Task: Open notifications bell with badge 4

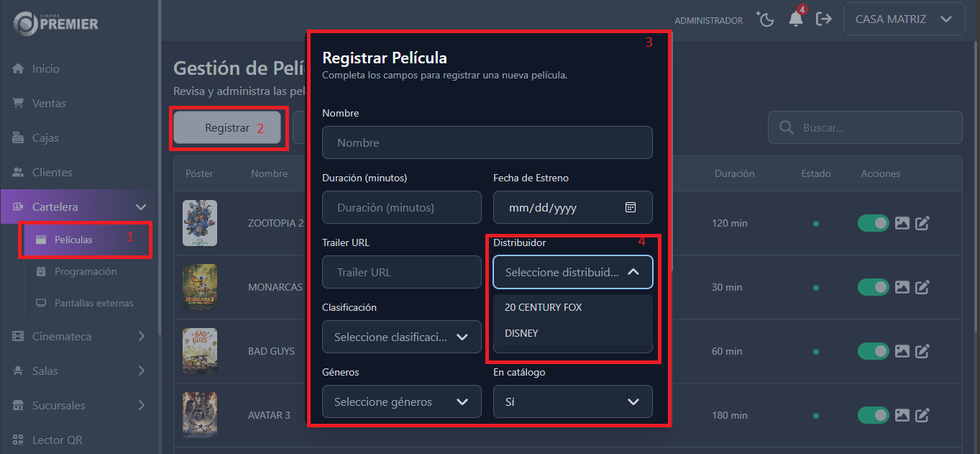Action: pyautogui.click(x=795, y=20)
